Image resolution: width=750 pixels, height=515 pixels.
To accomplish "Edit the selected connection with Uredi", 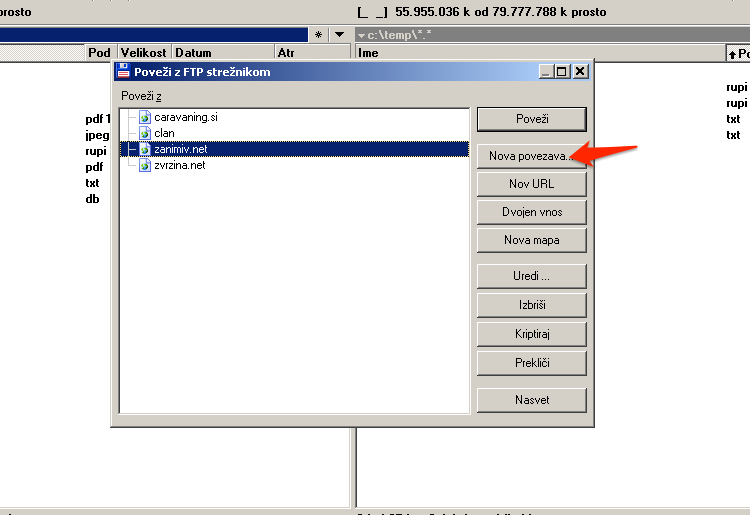I will pos(531,276).
